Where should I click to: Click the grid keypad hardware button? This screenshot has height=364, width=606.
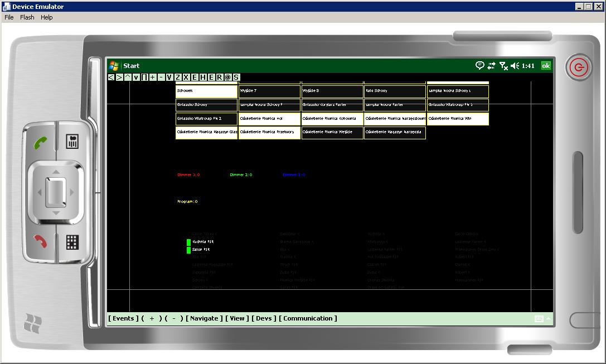click(72, 242)
